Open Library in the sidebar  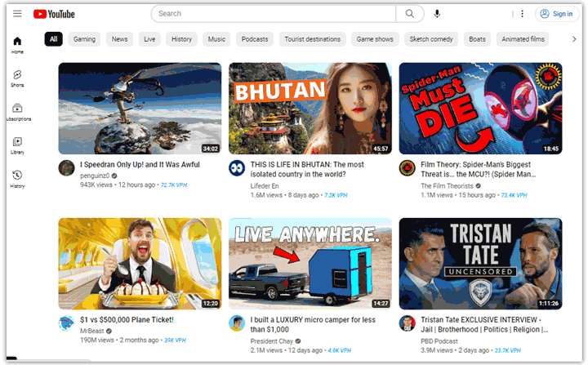[x=17, y=145]
